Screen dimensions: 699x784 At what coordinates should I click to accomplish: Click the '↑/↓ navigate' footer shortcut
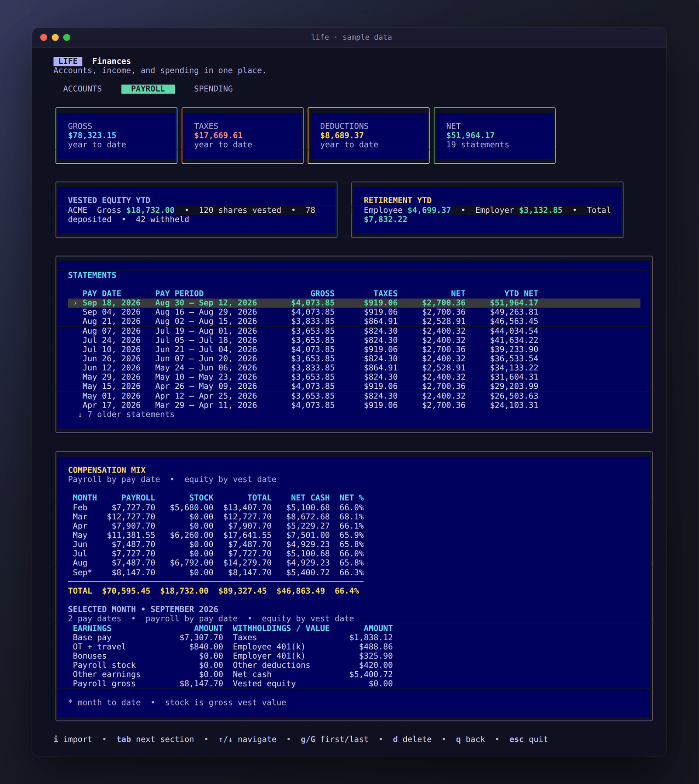[x=247, y=739]
